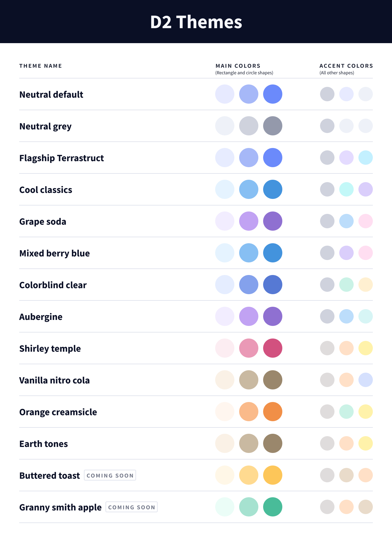Select the mint green Colorblind clear accent
Screen dimensions: 392x547
(346, 285)
